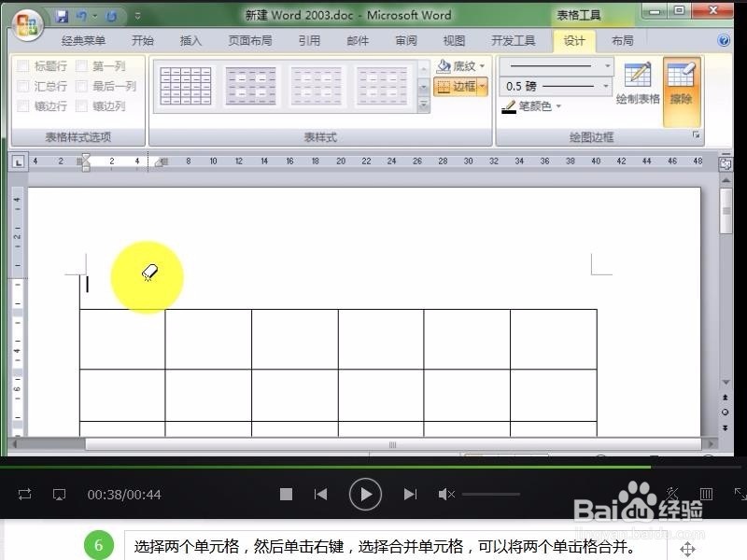Enable the Last Column (最后一列) checkbox
This screenshot has height=560, width=747.
pyautogui.click(x=81, y=86)
